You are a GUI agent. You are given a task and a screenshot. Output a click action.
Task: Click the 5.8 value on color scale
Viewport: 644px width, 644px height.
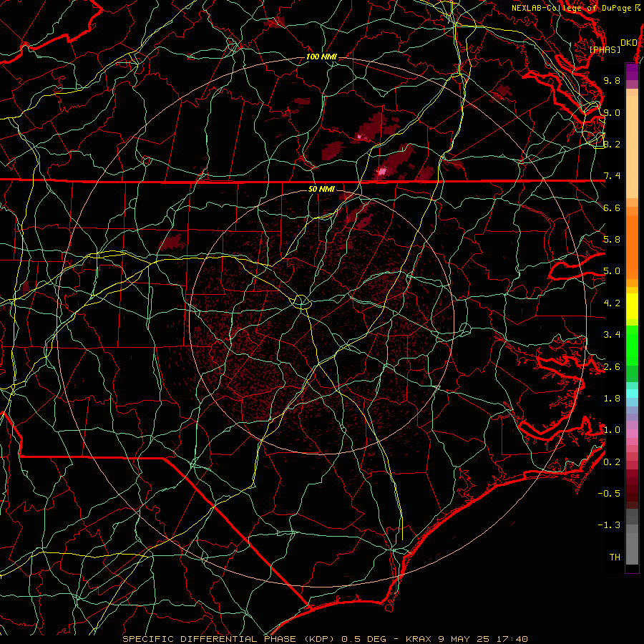point(612,240)
